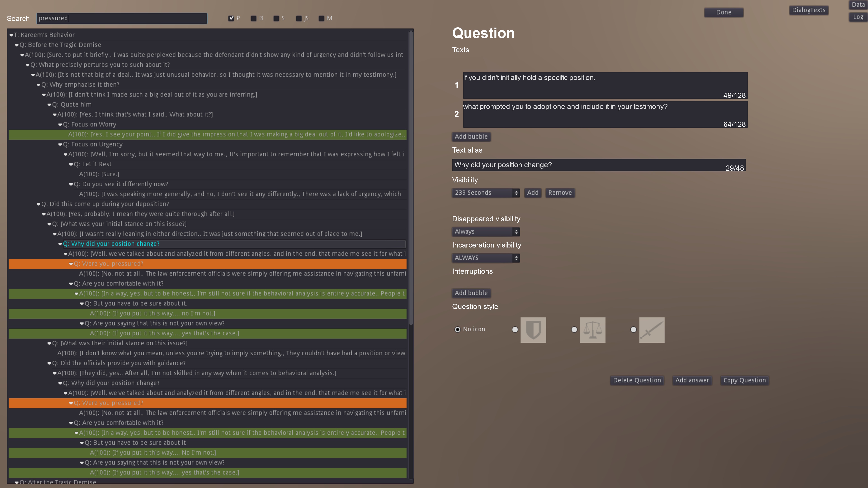Collapse Q: Did this come up during deposition
The width and height of the screenshot is (868, 488).
(38, 204)
